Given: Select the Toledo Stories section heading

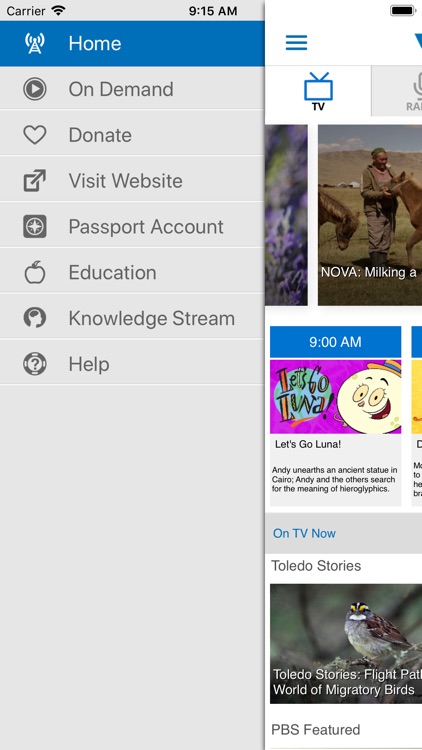Looking at the screenshot, I should tap(316, 566).
